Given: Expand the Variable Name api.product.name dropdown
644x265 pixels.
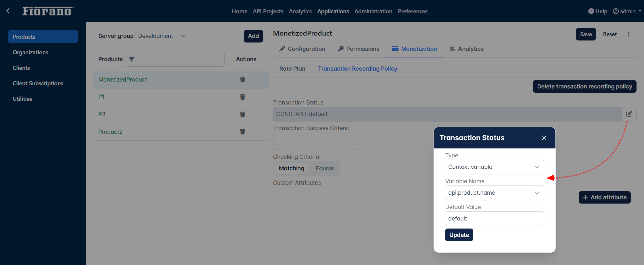Looking at the screenshot, I should click(494, 193).
